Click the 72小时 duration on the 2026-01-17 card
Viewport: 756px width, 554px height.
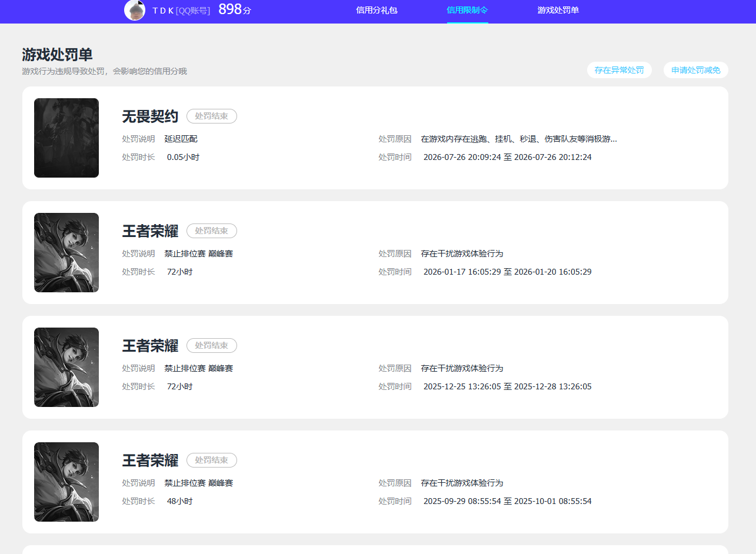179,272
